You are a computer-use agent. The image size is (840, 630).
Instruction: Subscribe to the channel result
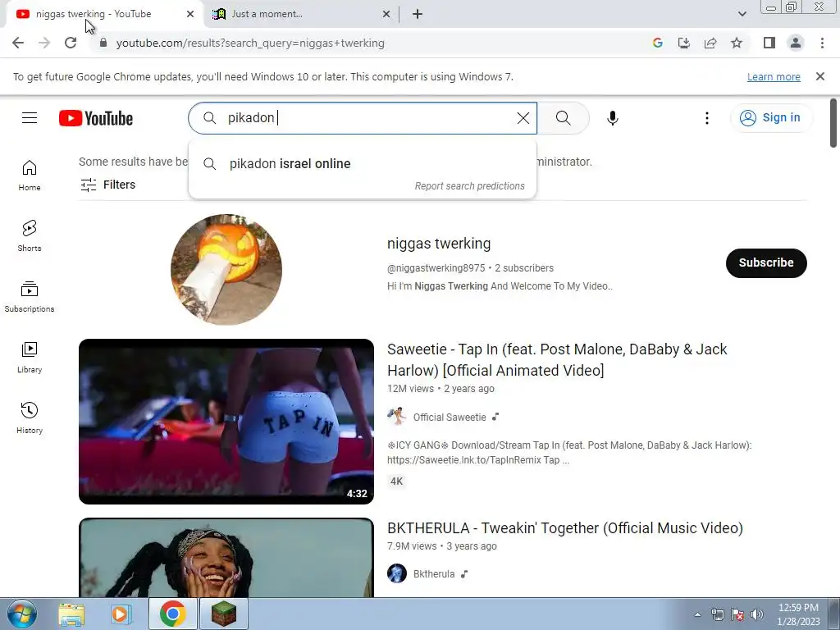coord(766,263)
